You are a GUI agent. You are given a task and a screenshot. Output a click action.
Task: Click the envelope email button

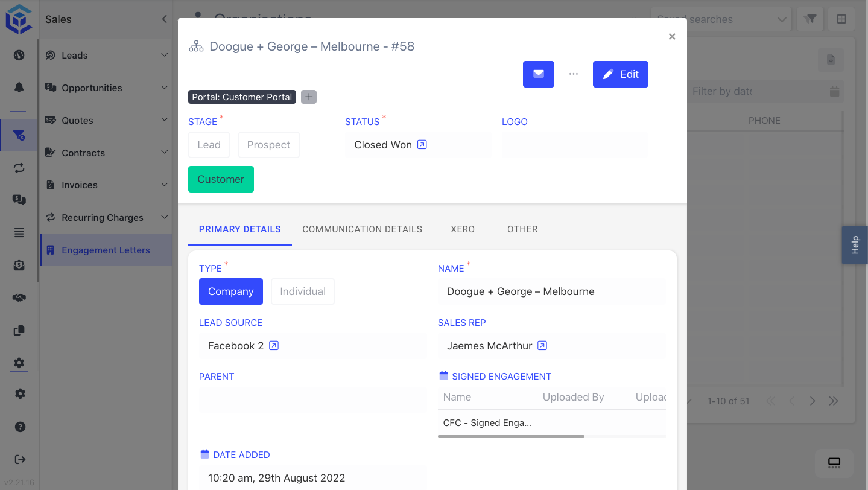pos(539,74)
